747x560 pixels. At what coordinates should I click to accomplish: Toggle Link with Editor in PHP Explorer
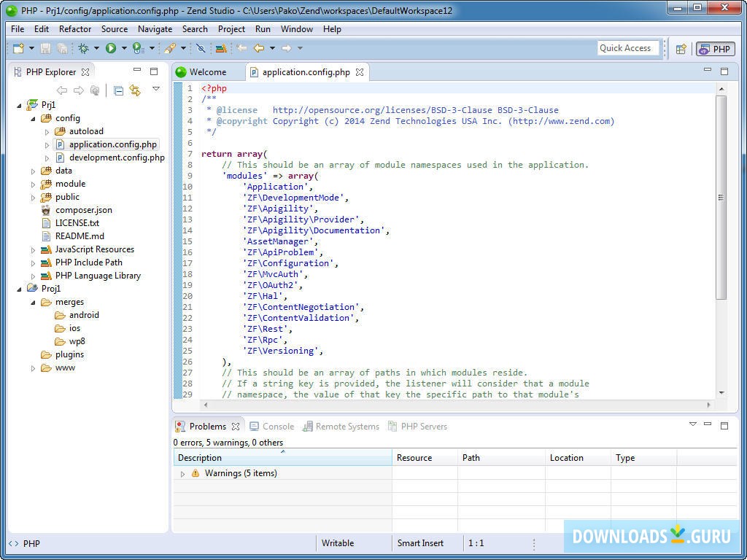click(x=135, y=90)
